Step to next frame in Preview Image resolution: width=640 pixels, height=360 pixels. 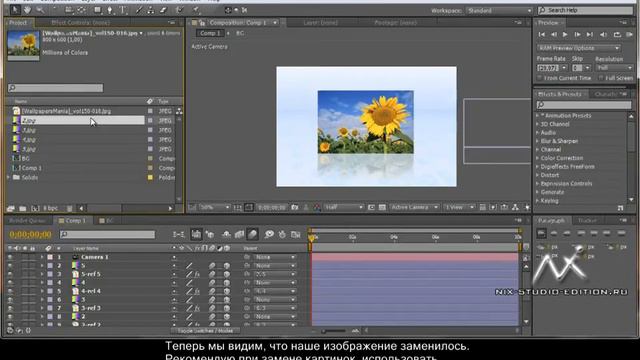tap(577, 35)
